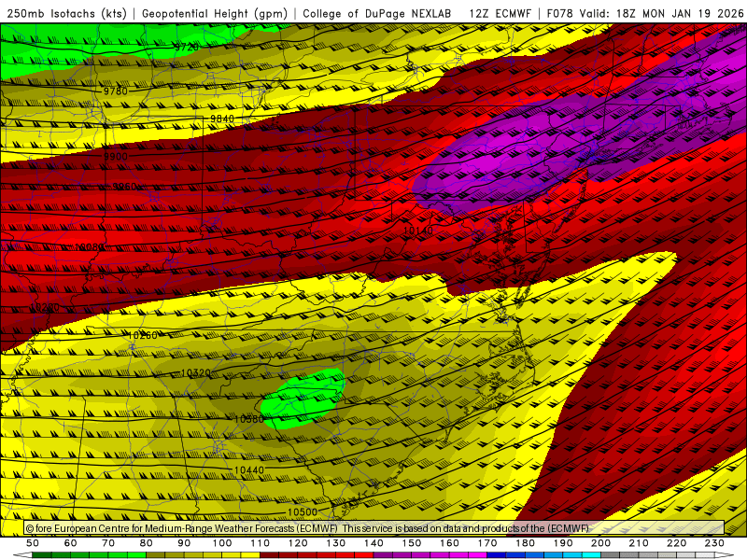Click the darkest green swatch under 50
The height and width of the screenshot is (560, 747).
coord(42,555)
